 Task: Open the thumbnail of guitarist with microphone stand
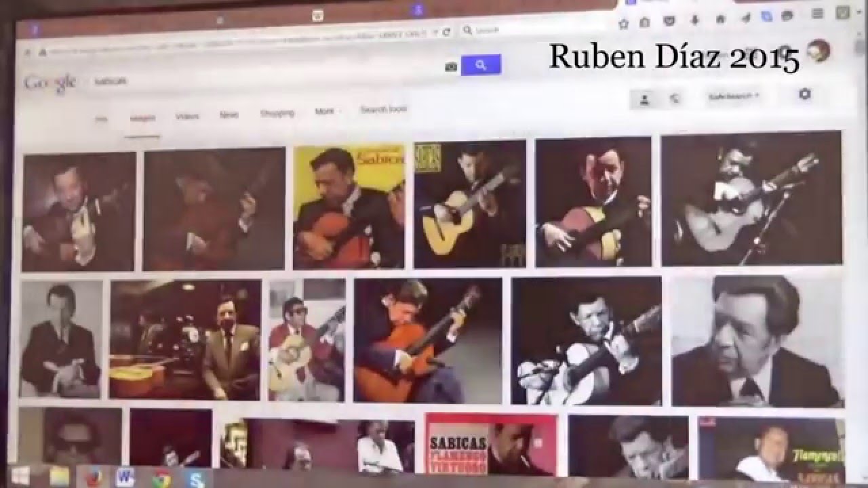(x=752, y=198)
